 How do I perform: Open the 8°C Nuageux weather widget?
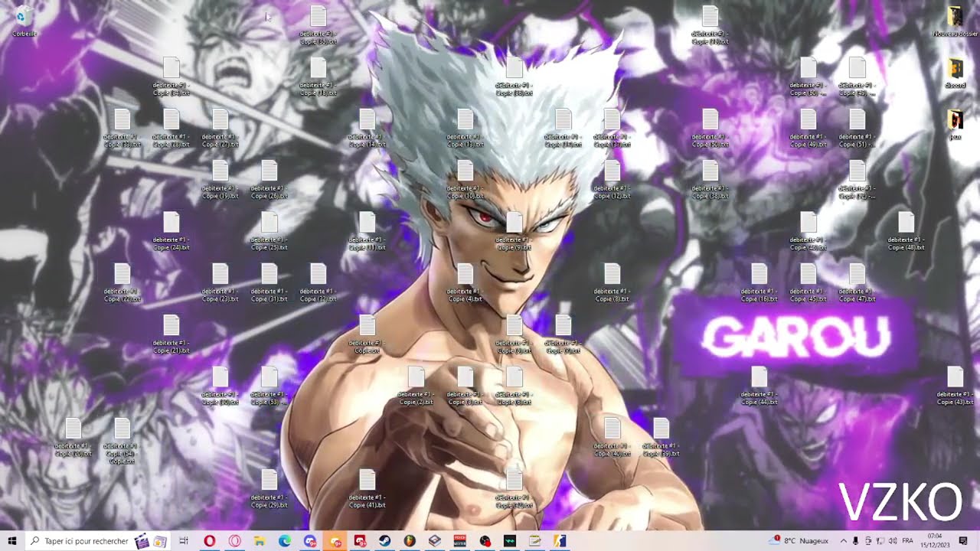coord(799,541)
